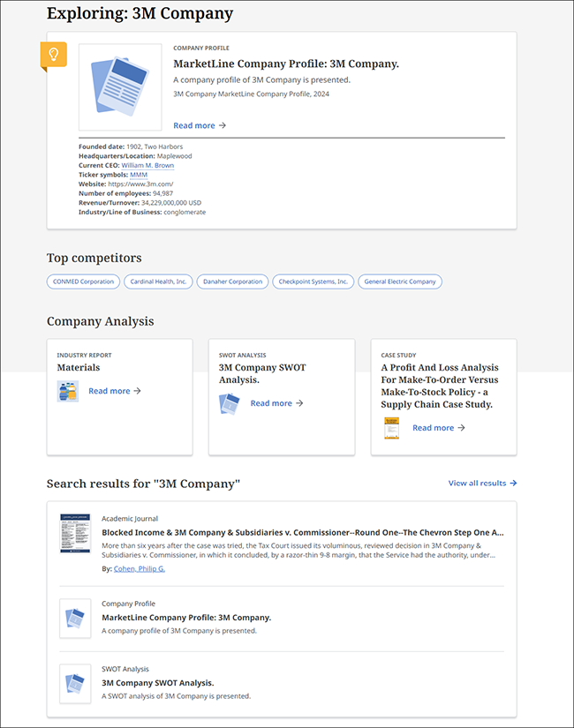Open the Profit And Loss case study title
The width and height of the screenshot is (574, 728).
pyautogui.click(x=440, y=386)
